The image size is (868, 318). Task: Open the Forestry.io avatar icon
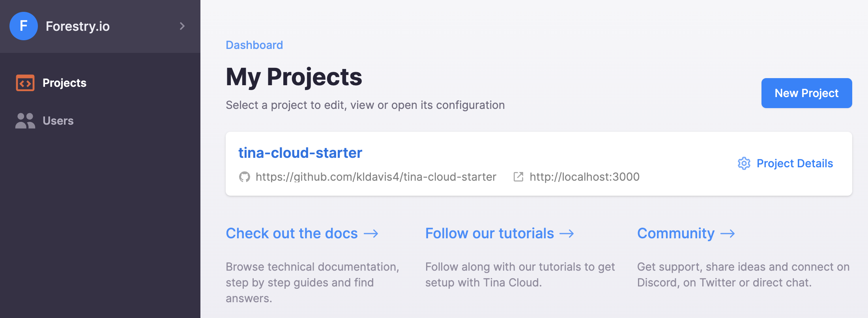[24, 26]
